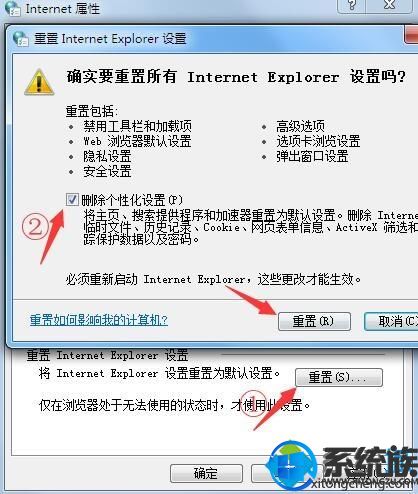
Task: Close the Internet 属性 window
Action: click(x=389, y=6)
